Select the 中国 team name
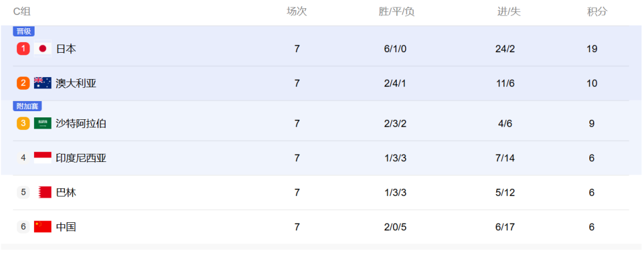This screenshot has height=253, width=644. [x=66, y=227]
